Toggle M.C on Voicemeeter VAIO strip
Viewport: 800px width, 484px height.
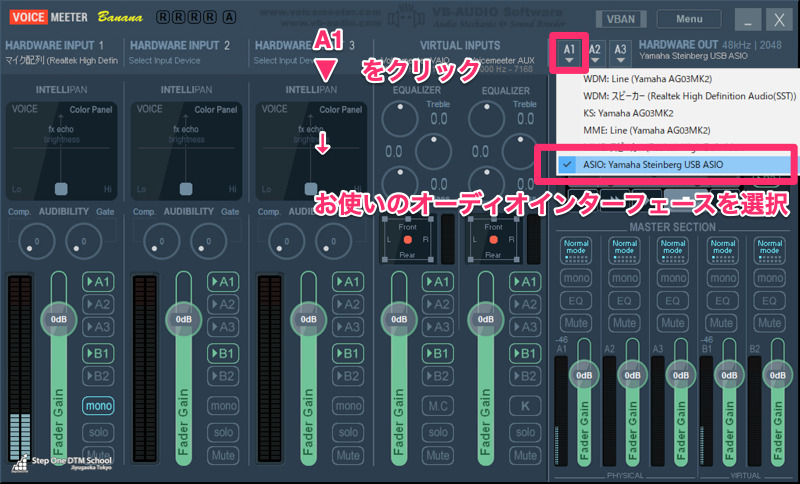tap(438, 406)
